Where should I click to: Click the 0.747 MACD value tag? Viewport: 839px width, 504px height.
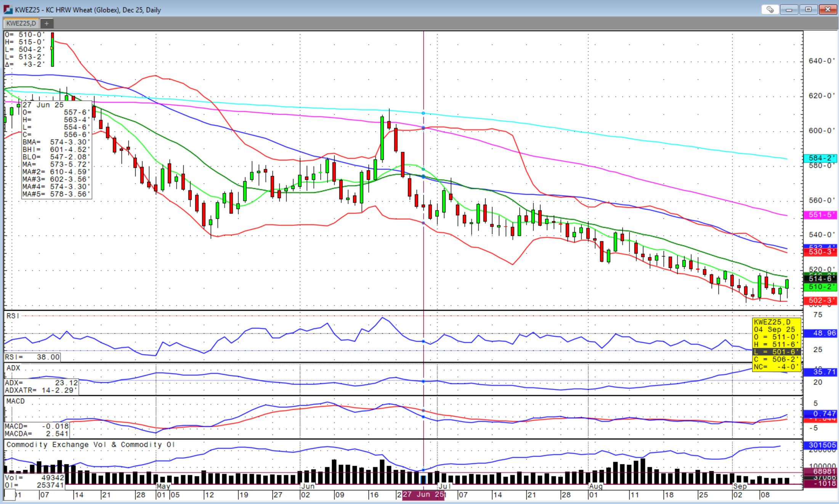(820, 414)
